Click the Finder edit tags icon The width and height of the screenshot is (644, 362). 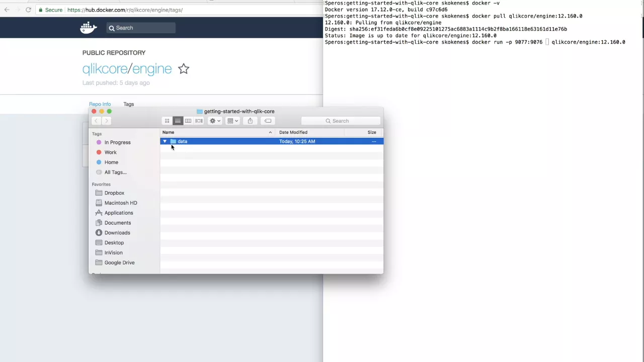(x=268, y=121)
